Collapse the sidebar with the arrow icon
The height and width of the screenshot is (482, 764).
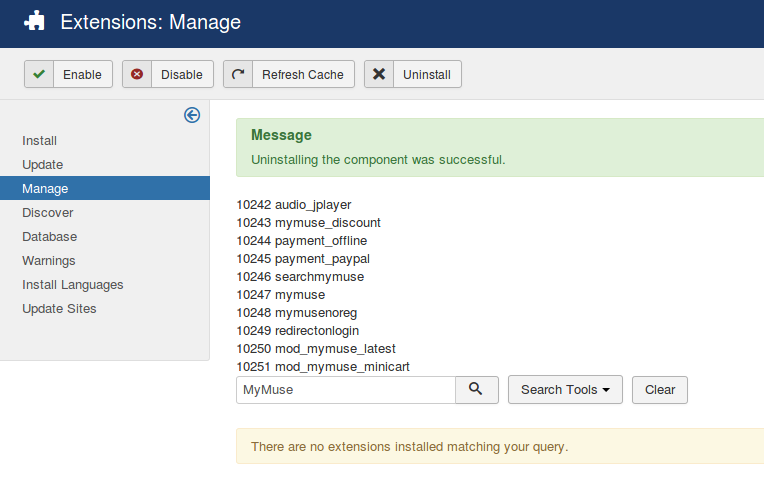point(192,115)
